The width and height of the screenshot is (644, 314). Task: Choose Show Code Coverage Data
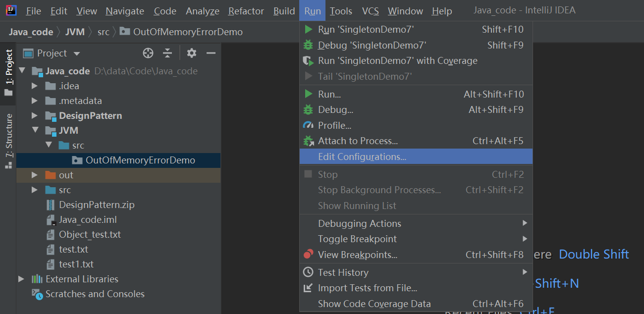point(416,304)
